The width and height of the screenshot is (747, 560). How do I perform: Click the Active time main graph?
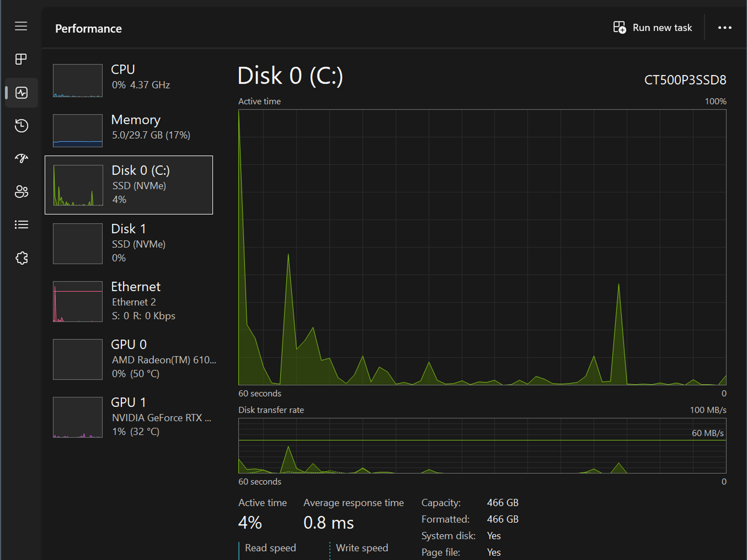coord(482,247)
